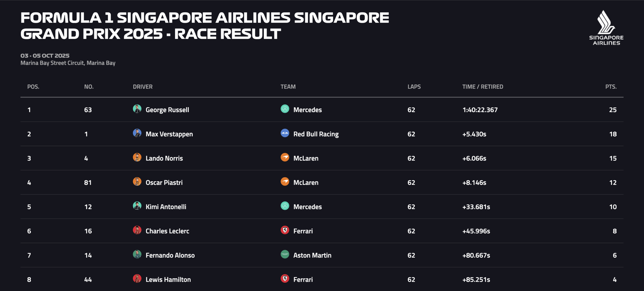Click the DRIVER column header
644x291 pixels.
143,87
